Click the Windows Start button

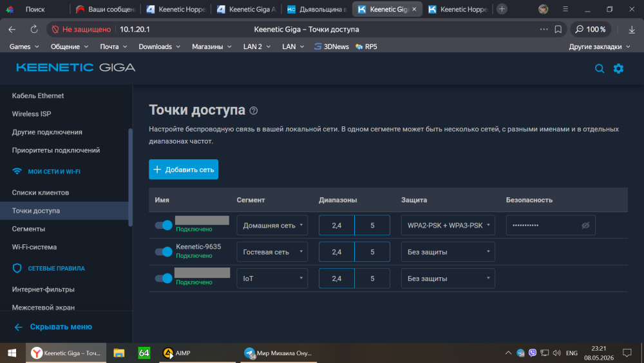pos(12,353)
